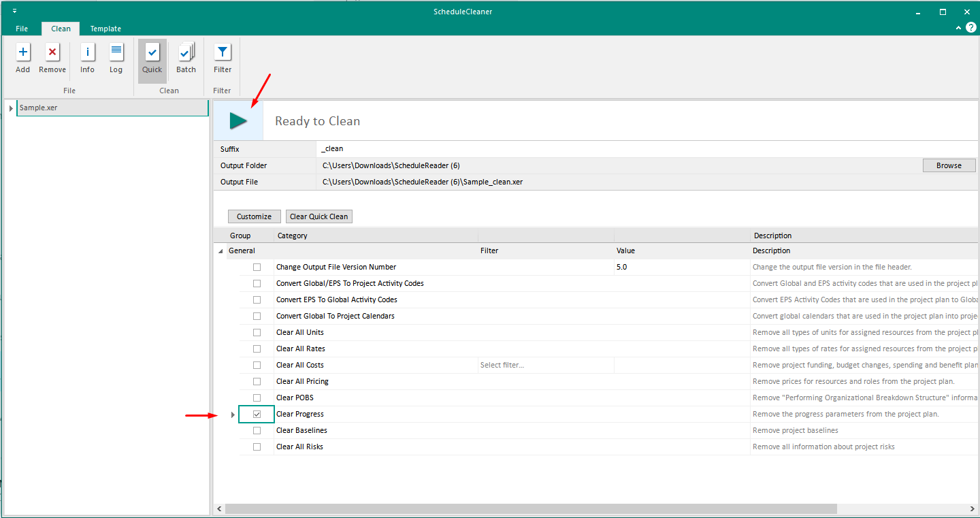Viewport: 980px width, 518px height.
Task: Tick Convert EPS To Global Activity Codes checkbox
Action: (257, 300)
